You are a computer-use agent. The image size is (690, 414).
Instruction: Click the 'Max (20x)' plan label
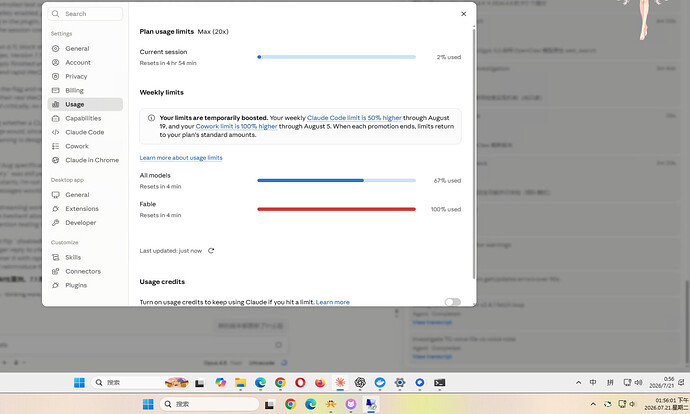[213, 32]
